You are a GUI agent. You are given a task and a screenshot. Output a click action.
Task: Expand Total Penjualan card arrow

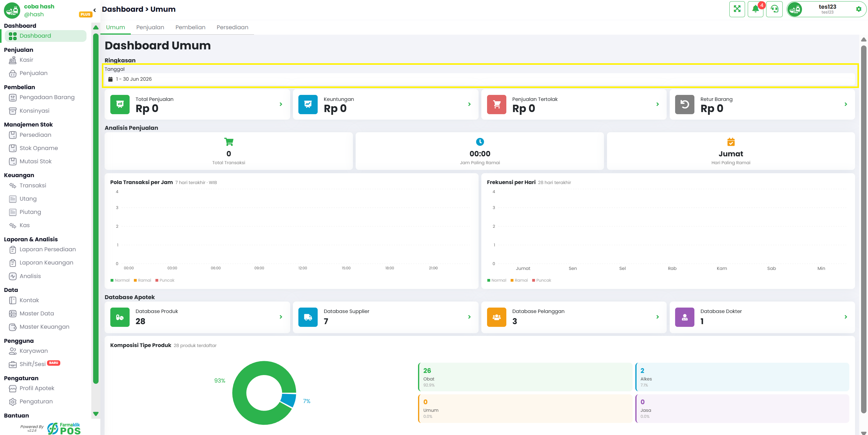[x=281, y=104]
